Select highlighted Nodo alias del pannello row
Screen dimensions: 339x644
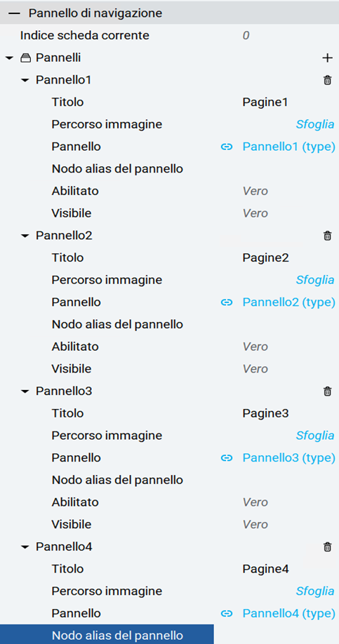tap(107, 635)
